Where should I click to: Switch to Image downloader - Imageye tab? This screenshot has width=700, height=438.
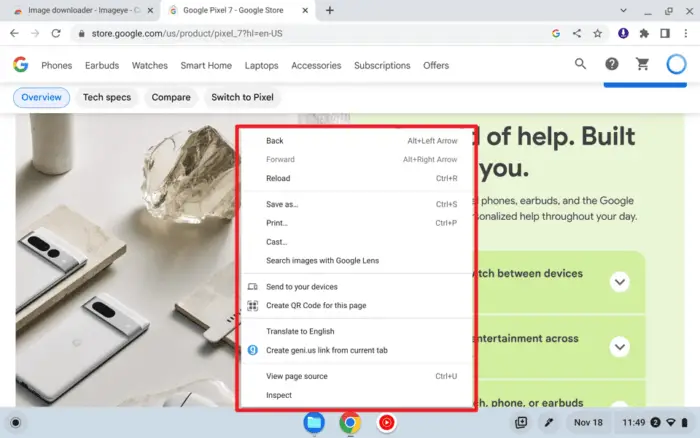(x=83, y=10)
